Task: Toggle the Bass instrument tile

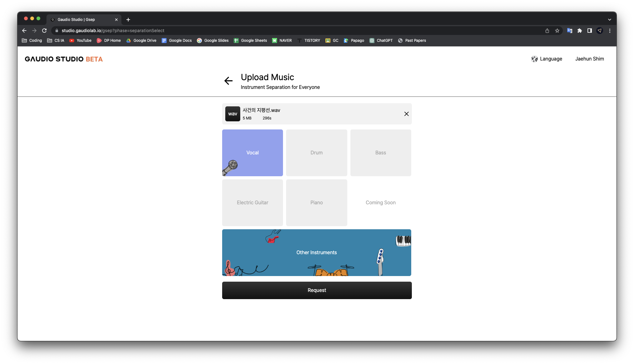Action: pyautogui.click(x=380, y=153)
